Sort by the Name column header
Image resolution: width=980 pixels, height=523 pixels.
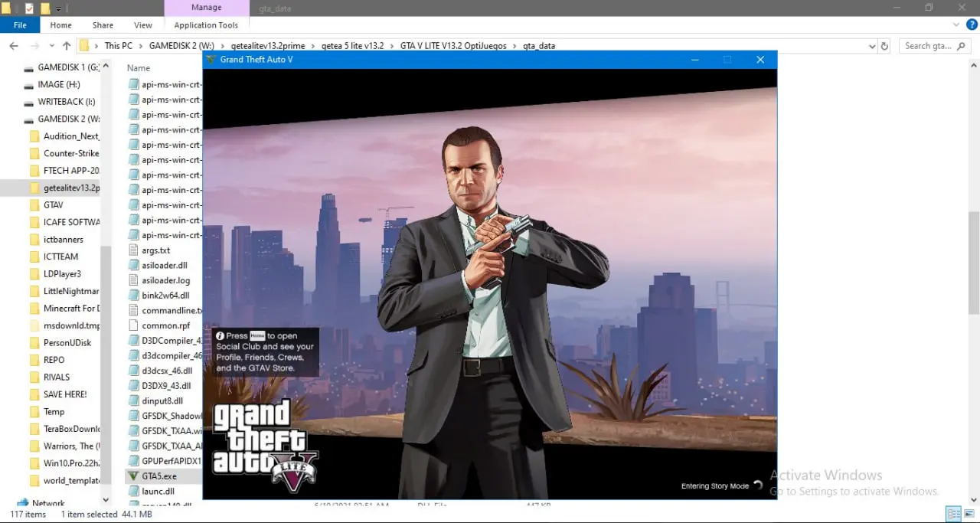[x=139, y=68]
